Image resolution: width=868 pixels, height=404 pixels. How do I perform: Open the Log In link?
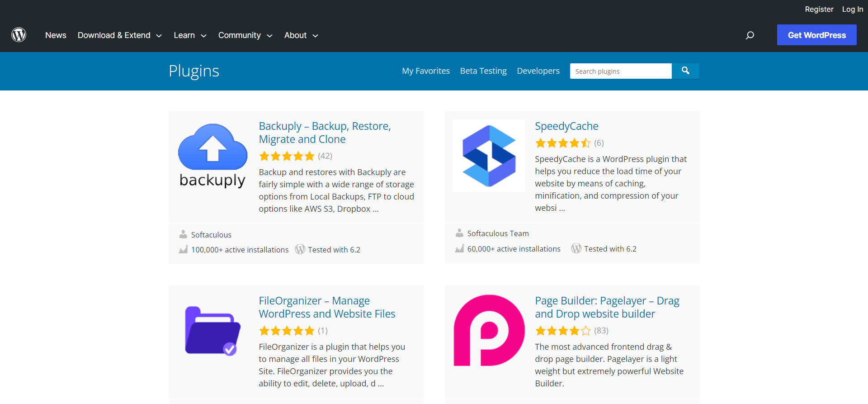(x=852, y=9)
